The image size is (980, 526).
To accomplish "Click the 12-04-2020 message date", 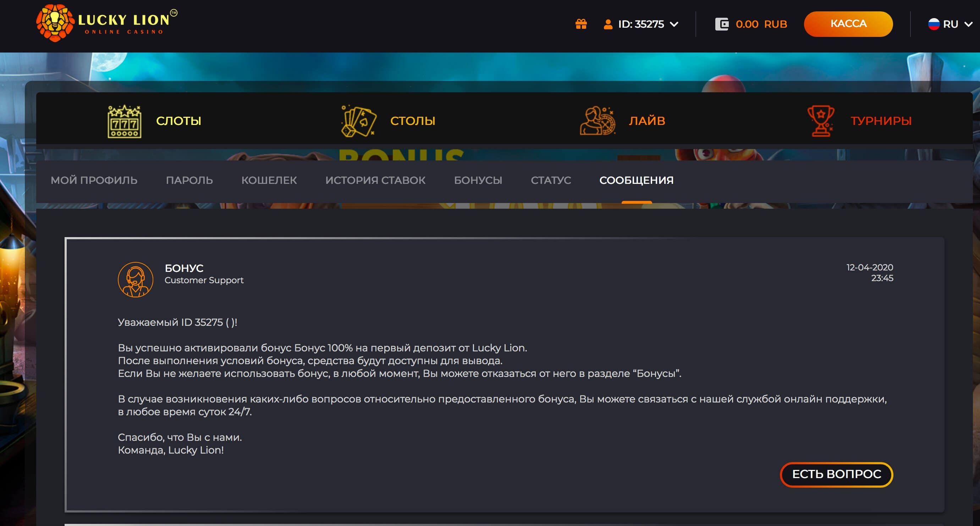I will 870,268.
